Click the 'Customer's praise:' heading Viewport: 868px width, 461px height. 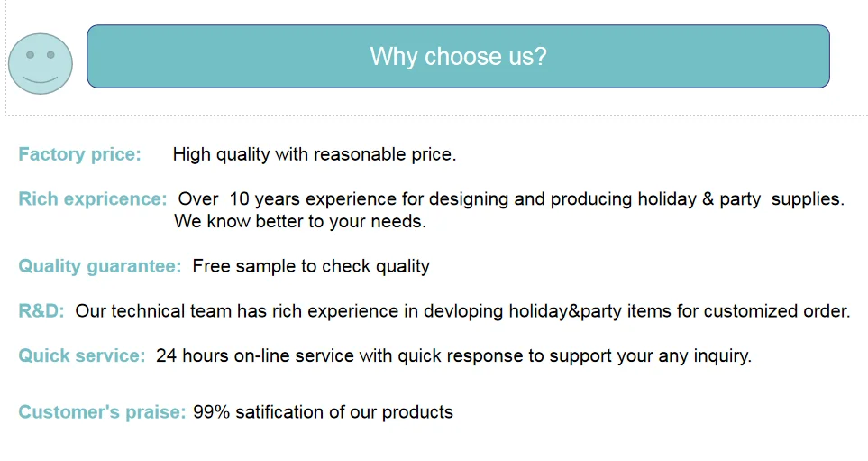pyautogui.click(x=102, y=411)
